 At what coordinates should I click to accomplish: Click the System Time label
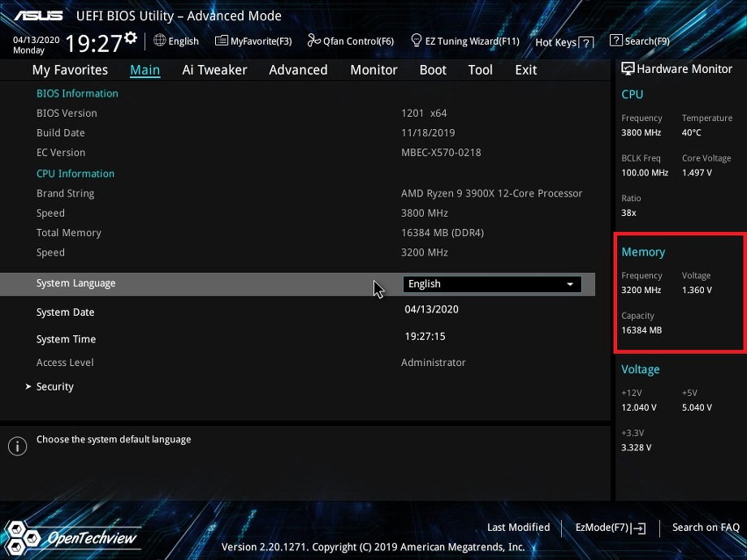pyautogui.click(x=67, y=339)
